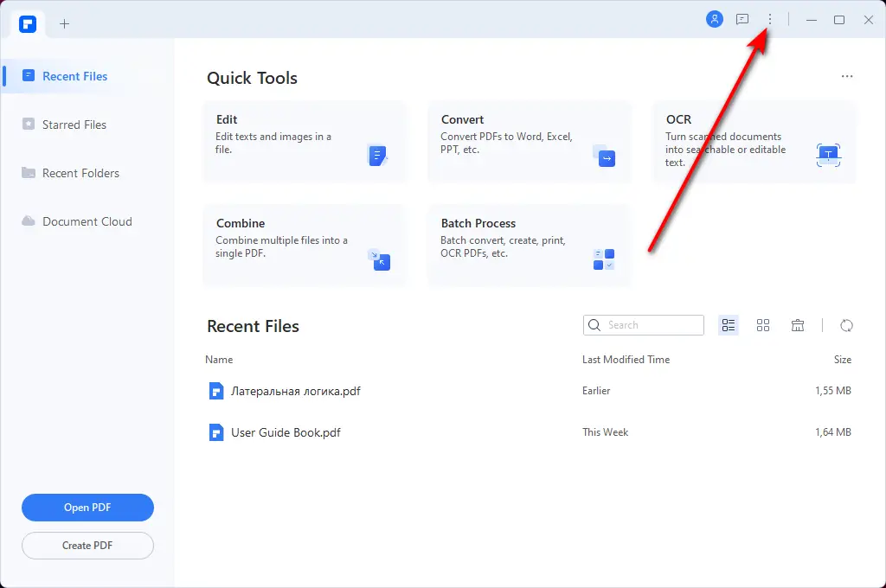886x588 pixels.
Task: Open Document Cloud section
Action: click(x=87, y=221)
